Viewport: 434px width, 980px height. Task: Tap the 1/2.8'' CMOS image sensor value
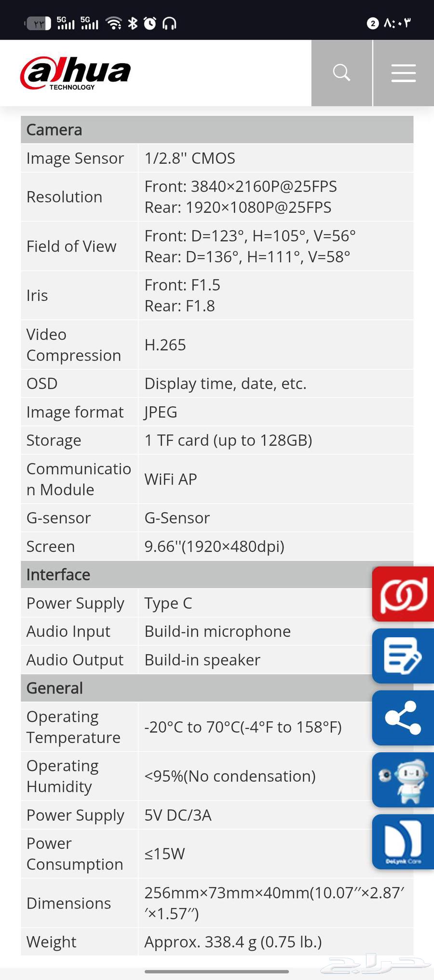pos(190,158)
